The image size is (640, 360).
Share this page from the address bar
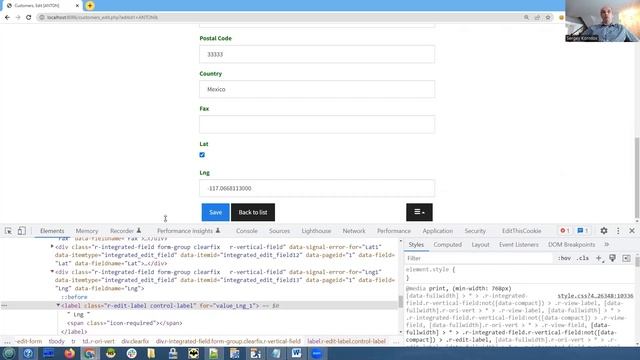537,18
